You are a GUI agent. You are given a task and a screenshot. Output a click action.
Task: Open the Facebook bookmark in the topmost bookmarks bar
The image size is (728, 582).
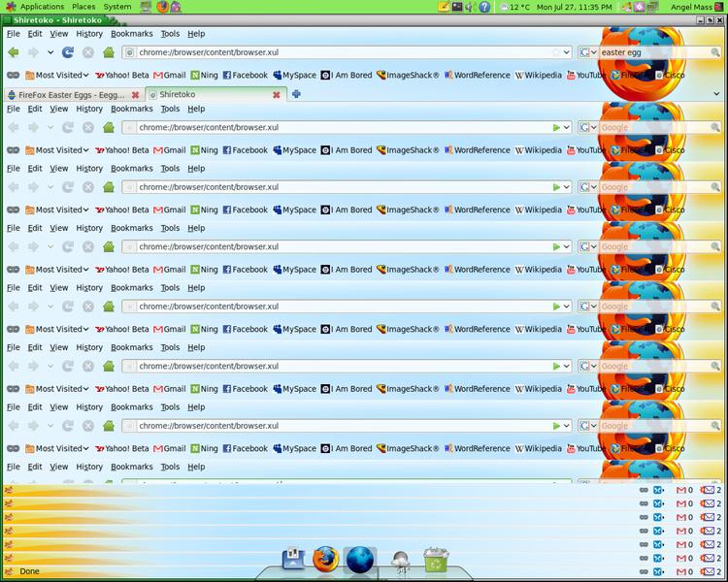[x=245, y=75]
